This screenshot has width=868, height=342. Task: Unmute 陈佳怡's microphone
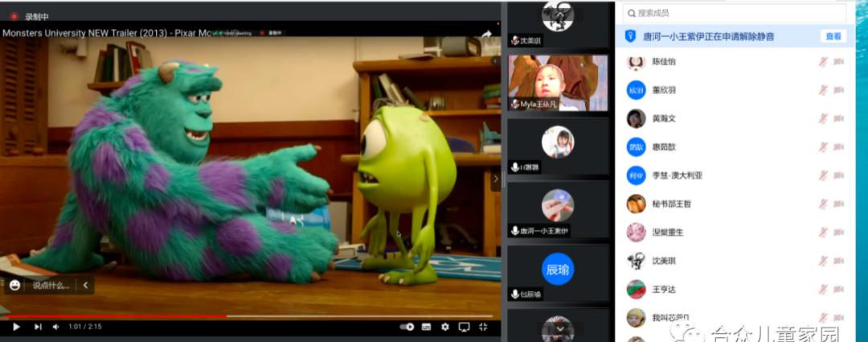[823, 61]
